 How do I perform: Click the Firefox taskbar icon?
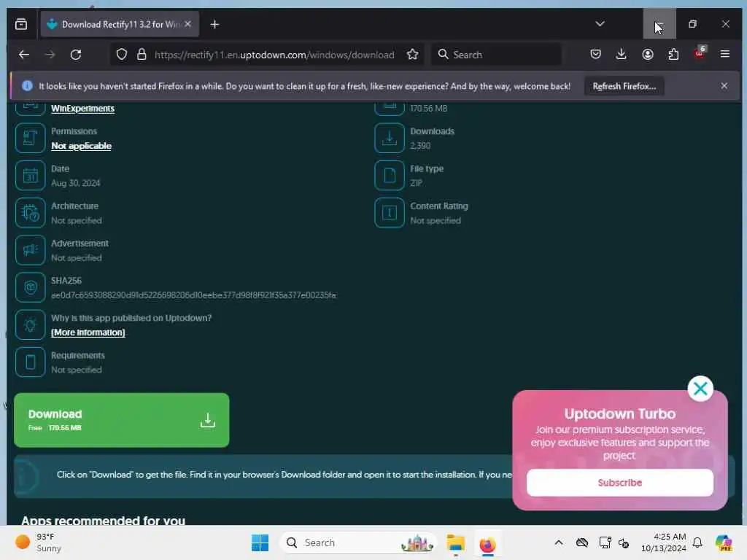click(x=487, y=543)
